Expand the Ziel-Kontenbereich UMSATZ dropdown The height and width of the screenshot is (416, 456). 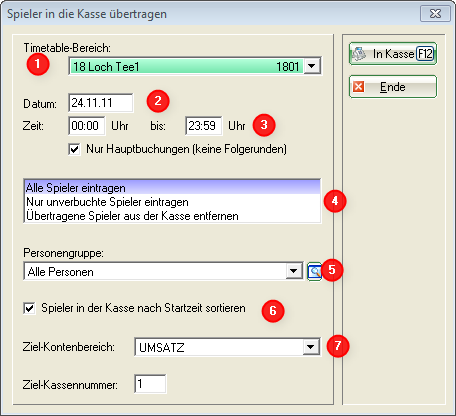pyautogui.click(x=311, y=347)
